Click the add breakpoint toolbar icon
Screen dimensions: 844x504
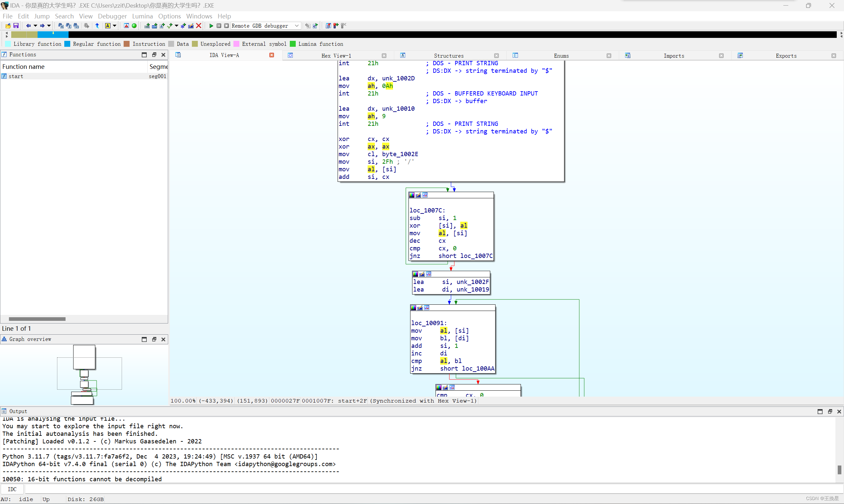coord(336,26)
